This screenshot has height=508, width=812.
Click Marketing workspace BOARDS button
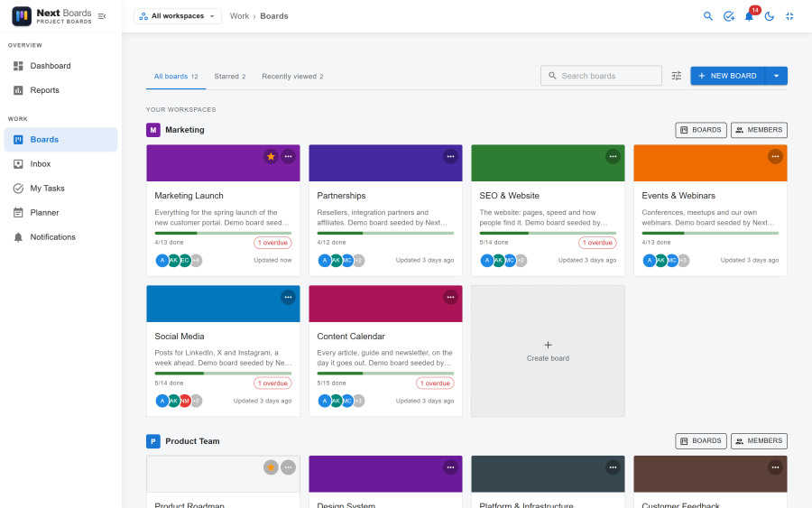pos(701,130)
